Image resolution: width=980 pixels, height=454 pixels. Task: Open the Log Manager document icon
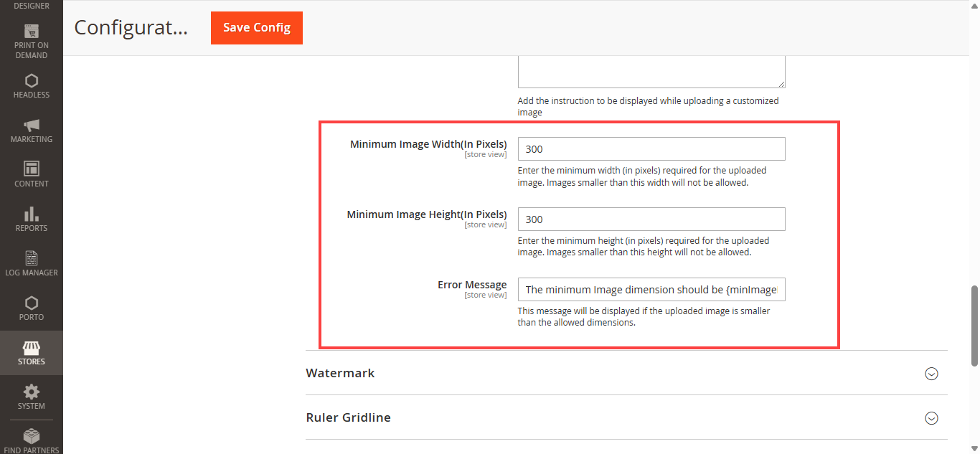(32, 258)
